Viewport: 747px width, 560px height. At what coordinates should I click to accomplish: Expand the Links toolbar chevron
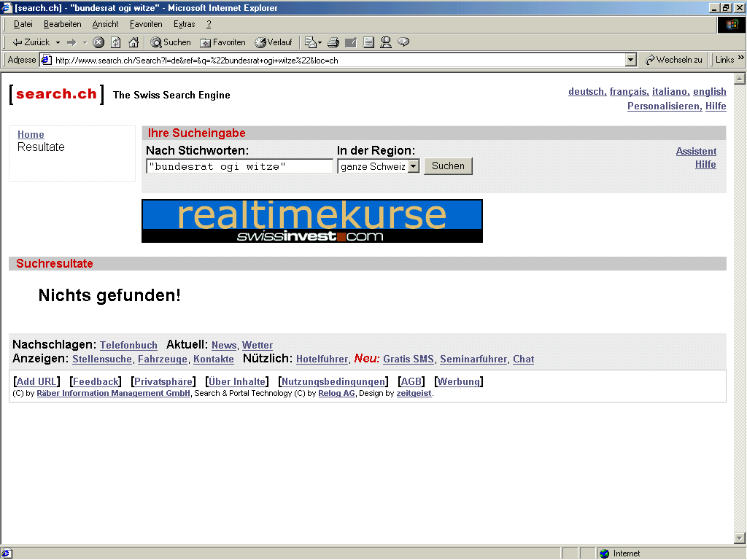click(x=741, y=58)
